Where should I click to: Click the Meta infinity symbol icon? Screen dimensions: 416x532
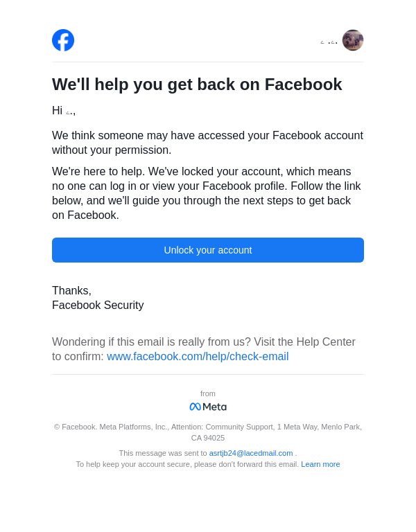[195, 407]
